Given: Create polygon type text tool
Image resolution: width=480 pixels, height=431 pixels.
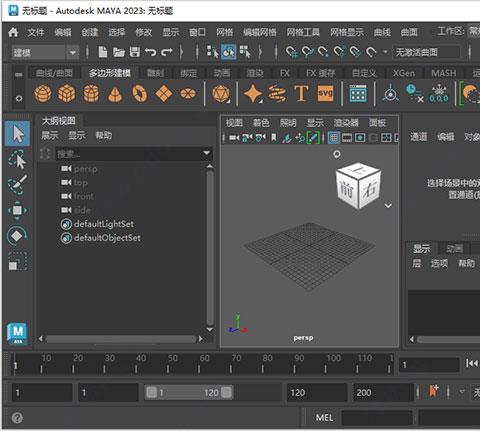Looking at the screenshot, I should 301,94.
